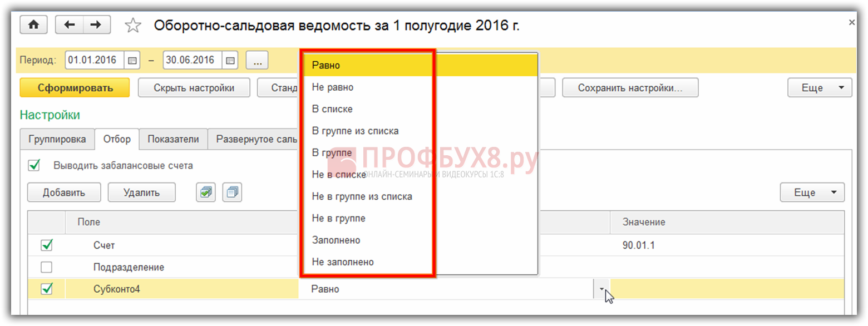Viewport: 868px width, 326px height.
Task: Switch to the Развернутое сальдо tab
Action: (x=254, y=139)
